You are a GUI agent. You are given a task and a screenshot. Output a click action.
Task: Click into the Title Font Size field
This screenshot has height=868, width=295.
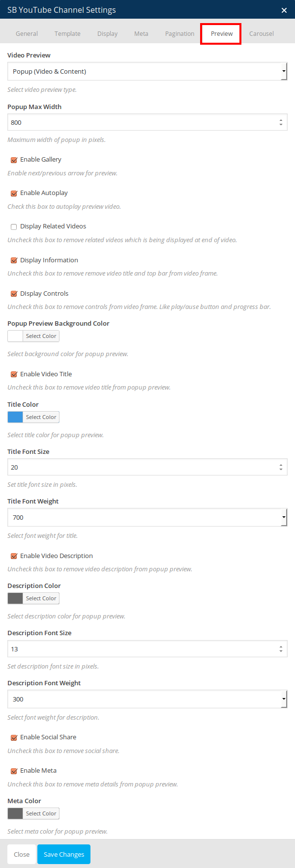(140, 467)
